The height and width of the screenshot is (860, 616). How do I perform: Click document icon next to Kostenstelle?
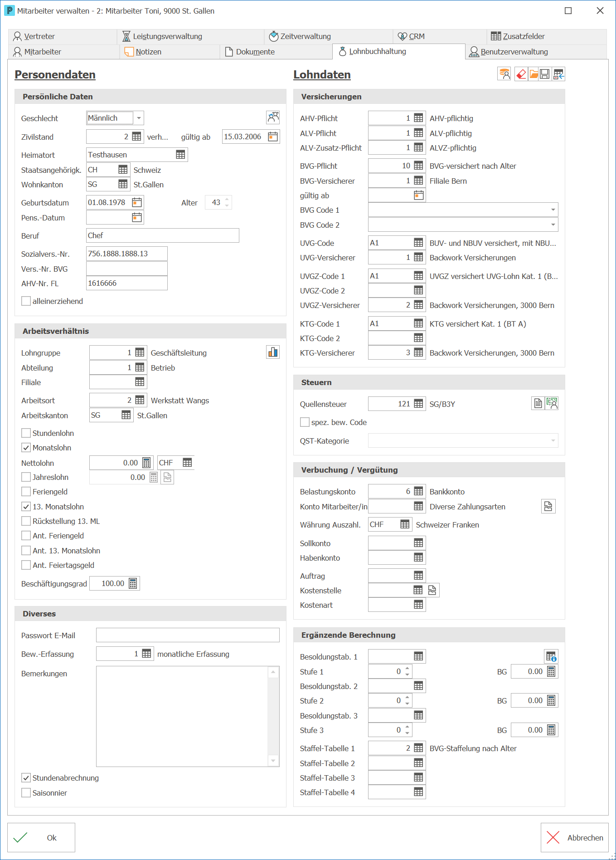point(432,590)
